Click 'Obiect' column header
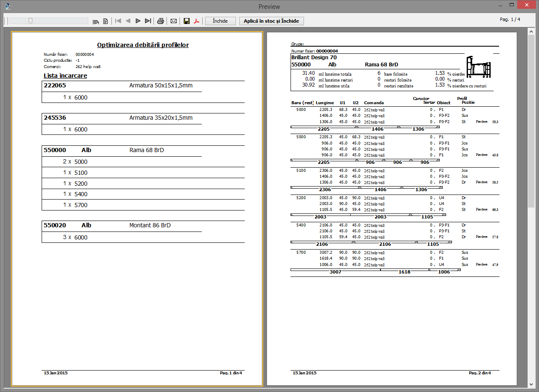 click(x=444, y=103)
